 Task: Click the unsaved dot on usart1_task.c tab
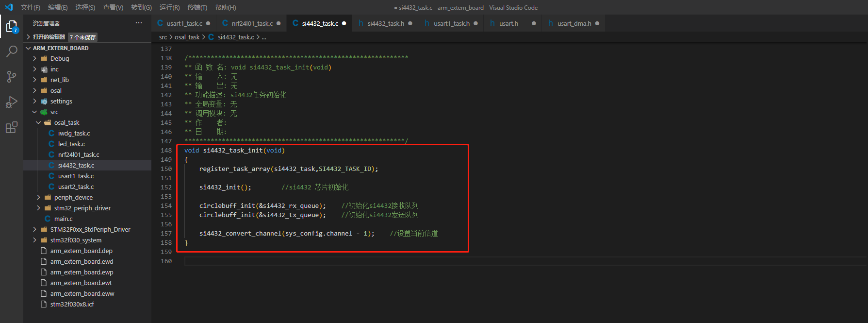(x=208, y=23)
